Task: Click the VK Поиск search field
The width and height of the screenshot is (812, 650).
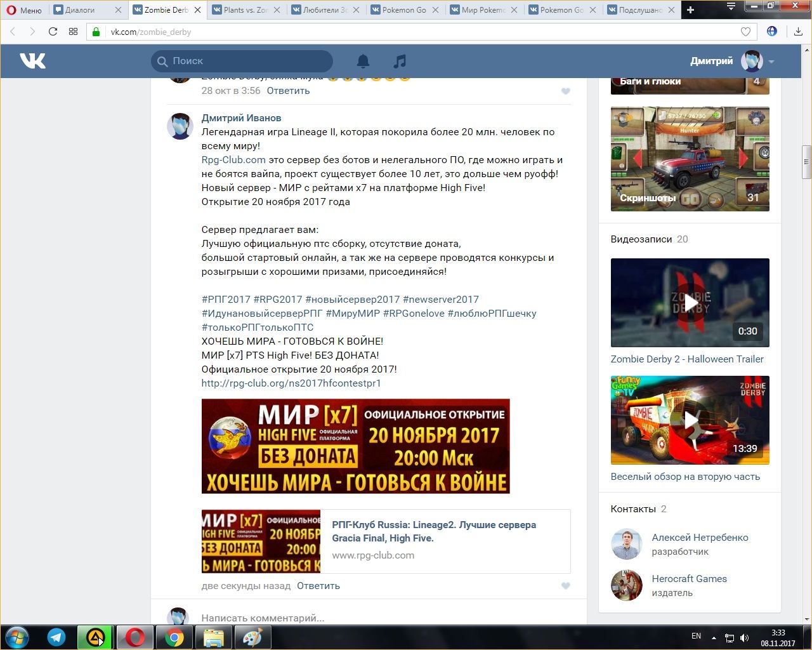Action: point(247,61)
